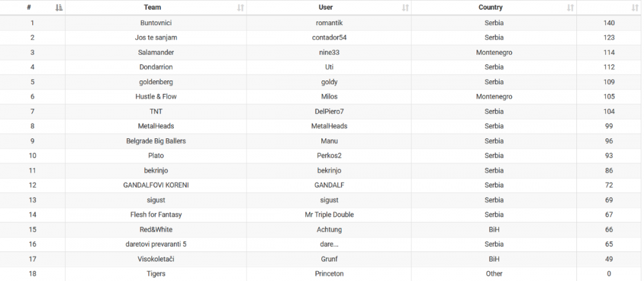The image size is (644, 281).
Task: Click the Salamander team name
Action: tap(156, 52)
